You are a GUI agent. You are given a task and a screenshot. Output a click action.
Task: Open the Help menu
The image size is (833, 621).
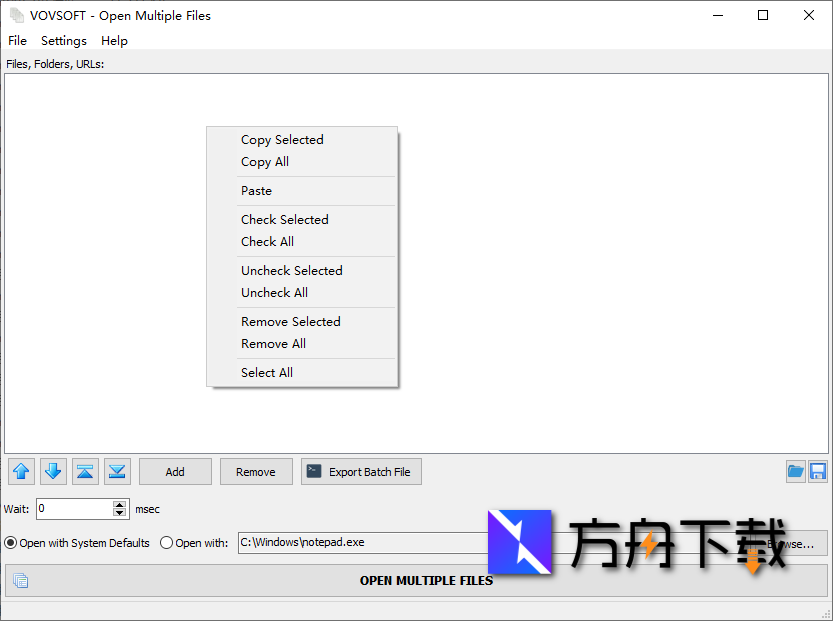click(x=114, y=40)
